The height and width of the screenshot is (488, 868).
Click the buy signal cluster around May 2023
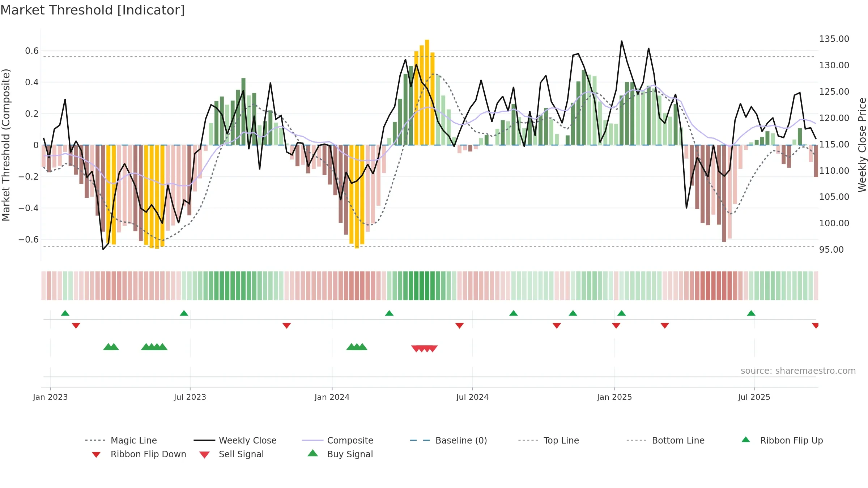pos(154,347)
